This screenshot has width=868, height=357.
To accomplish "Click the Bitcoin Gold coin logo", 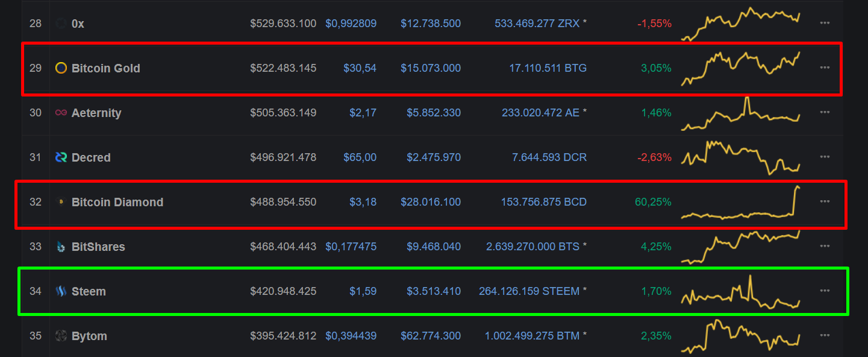I will (x=61, y=68).
